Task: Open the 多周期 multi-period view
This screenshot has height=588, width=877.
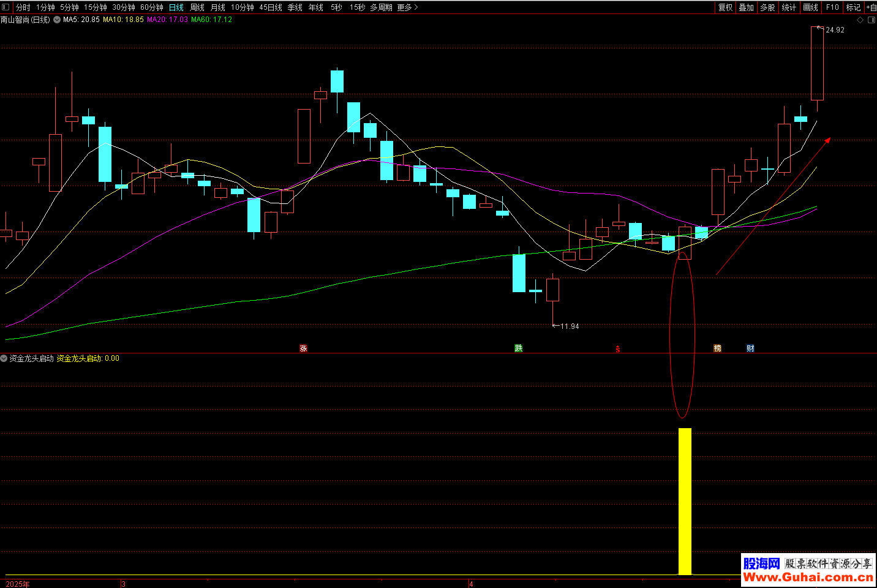Action: click(381, 7)
